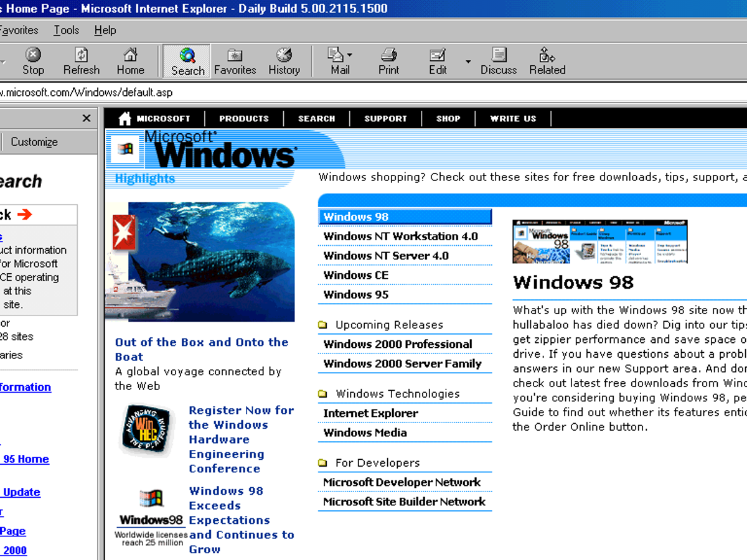Open SEARCH in the black nav bar
This screenshot has width=747, height=560.
click(x=316, y=118)
